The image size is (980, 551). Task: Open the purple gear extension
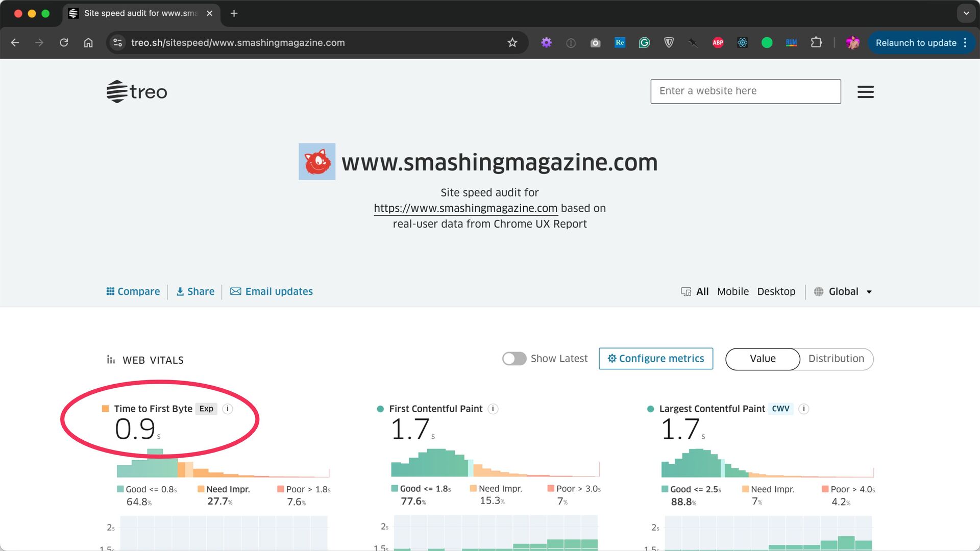(x=546, y=43)
